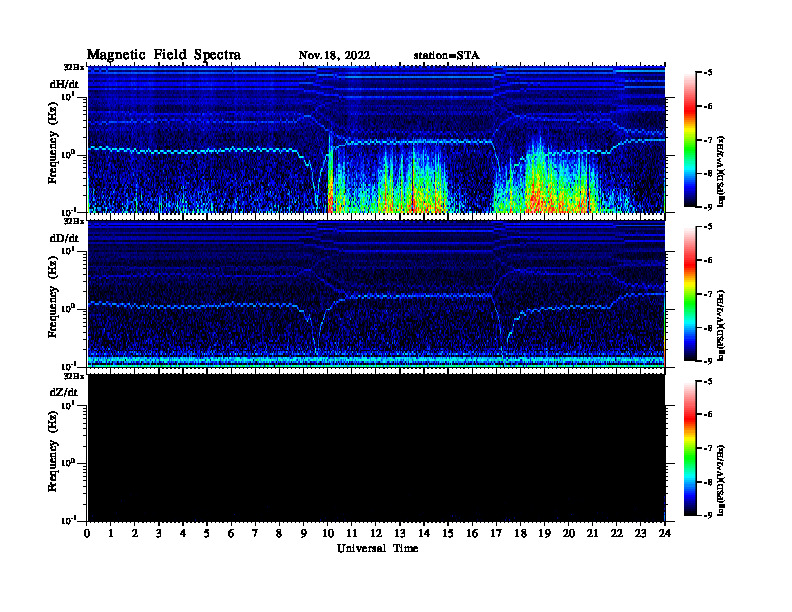Click "-7" on the dZ/dt color scale
Viewport: 792px width, 612px height.
click(x=708, y=448)
